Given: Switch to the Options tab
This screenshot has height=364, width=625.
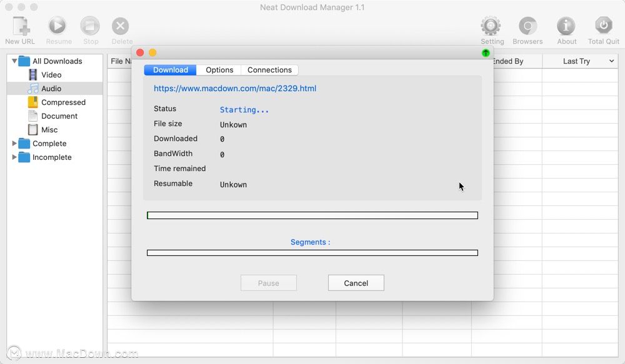Looking at the screenshot, I should [x=219, y=70].
